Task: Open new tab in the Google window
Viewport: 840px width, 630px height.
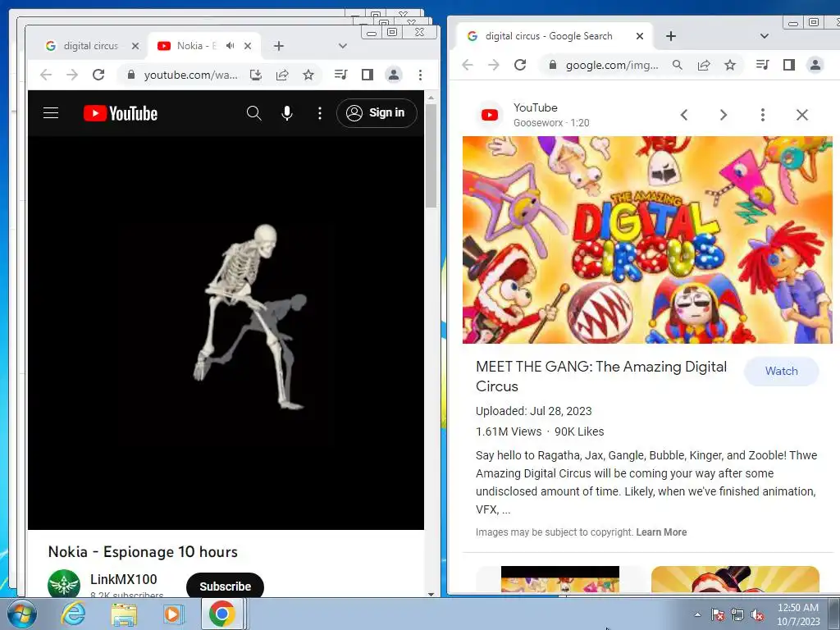Action: pos(671,36)
